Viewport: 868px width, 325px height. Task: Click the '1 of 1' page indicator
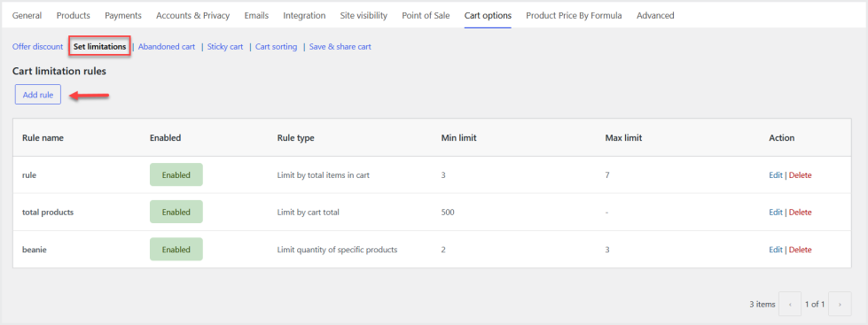point(815,304)
